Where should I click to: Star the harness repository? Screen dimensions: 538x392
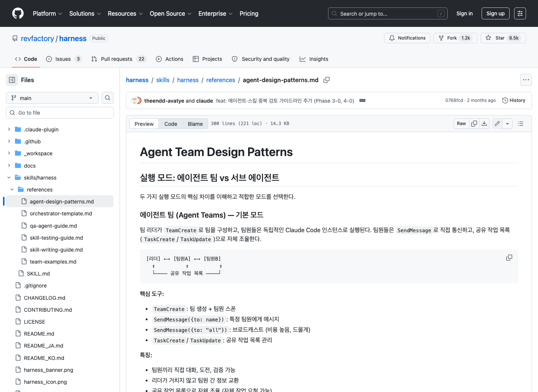click(503, 38)
